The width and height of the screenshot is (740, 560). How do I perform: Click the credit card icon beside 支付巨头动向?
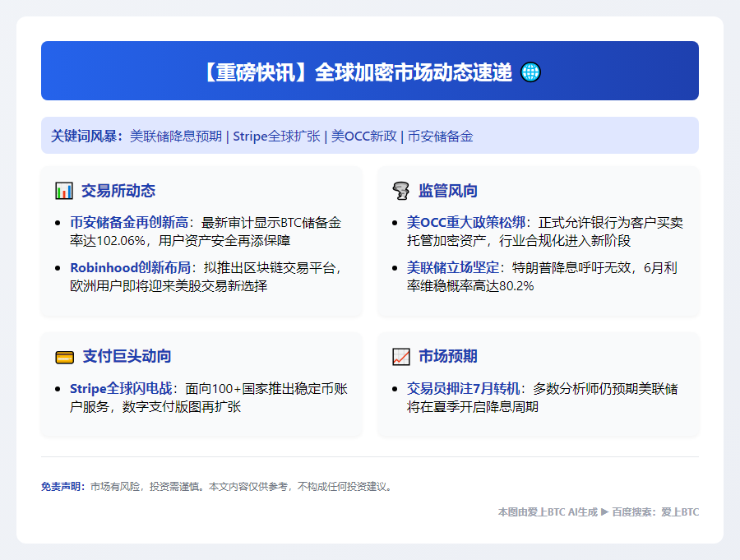65,358
